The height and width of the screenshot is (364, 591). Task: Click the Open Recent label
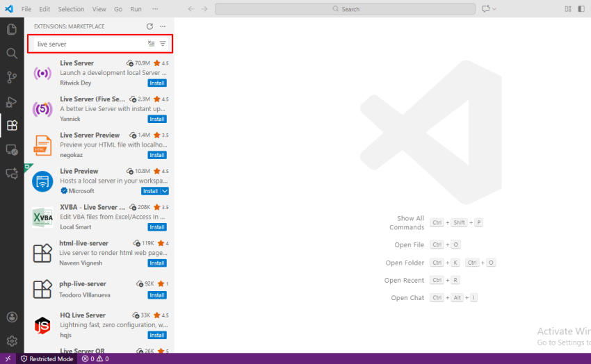404,281
